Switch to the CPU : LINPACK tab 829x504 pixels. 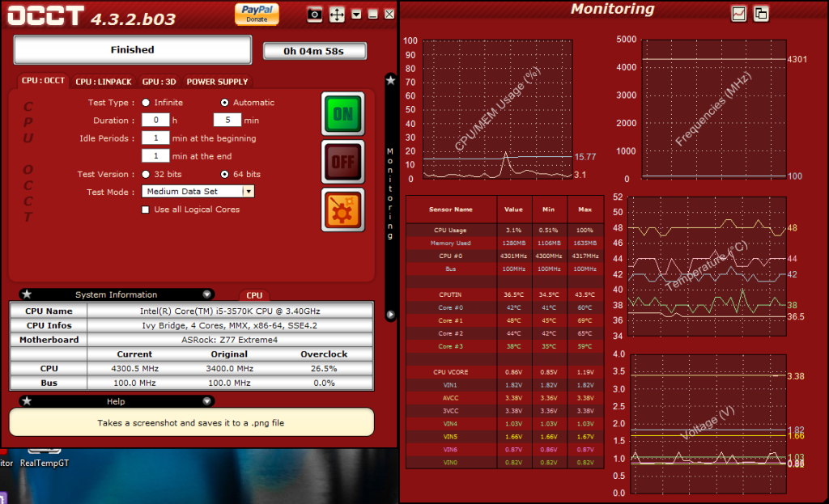click(104, 82)
